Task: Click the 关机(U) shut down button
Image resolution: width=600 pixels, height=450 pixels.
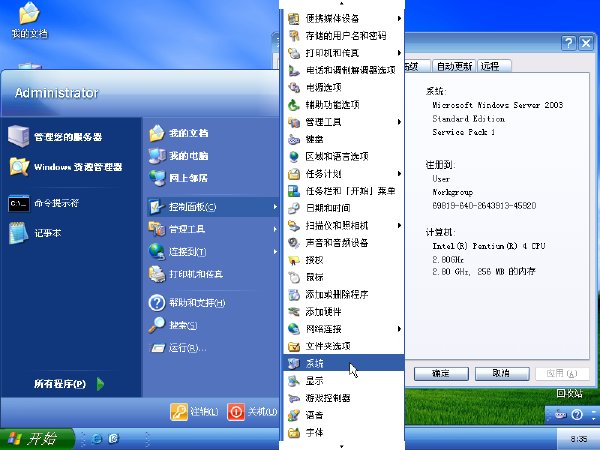Action: pos(253,412)
